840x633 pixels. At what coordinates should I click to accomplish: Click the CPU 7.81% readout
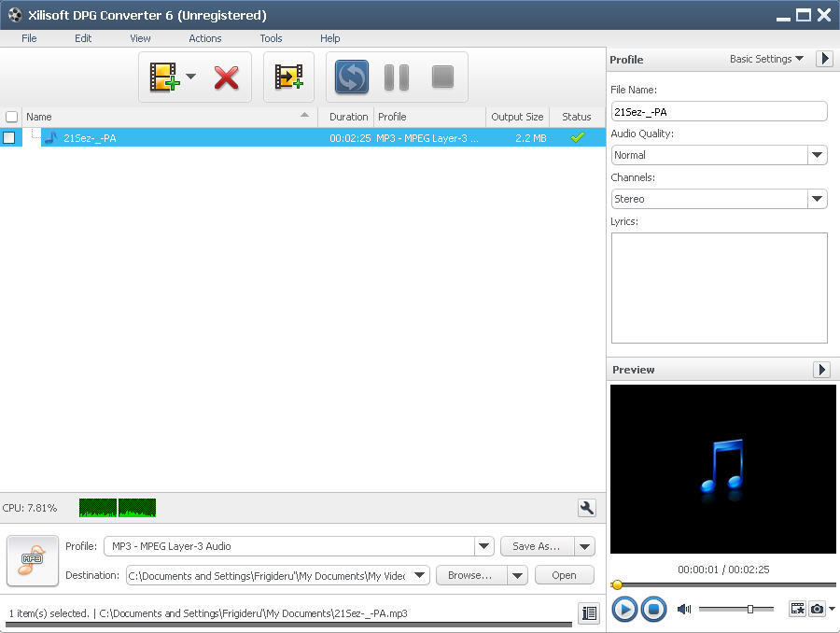click(30, 508)
